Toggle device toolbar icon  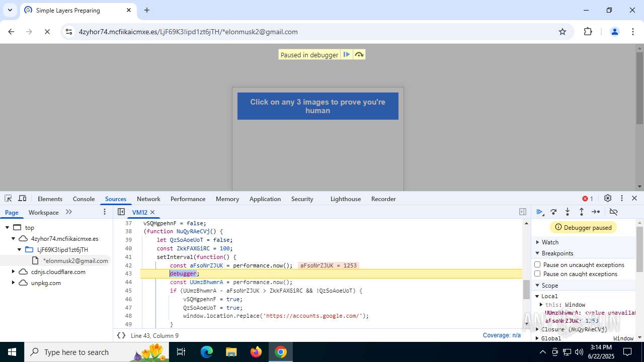tap(22, 199)
